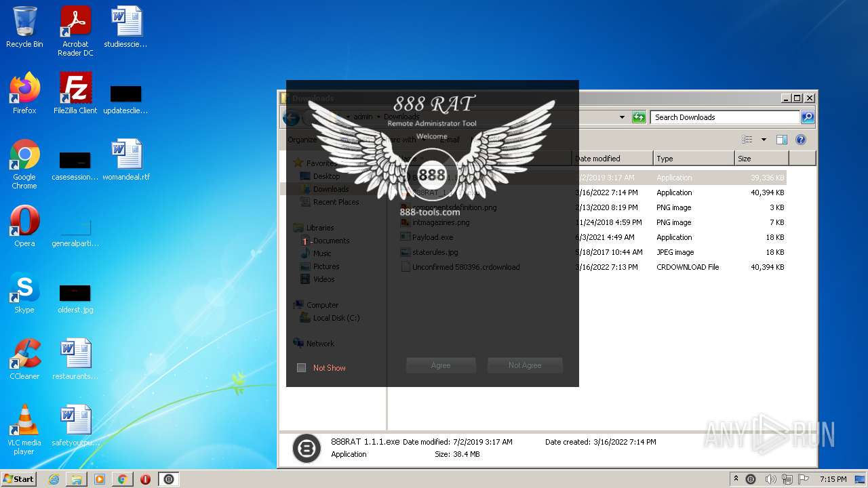Expand the address bar history dropdown
Image resolution: width=868 pixels, height=488 pixels.
pyautogui.click(x=622, y=117)
